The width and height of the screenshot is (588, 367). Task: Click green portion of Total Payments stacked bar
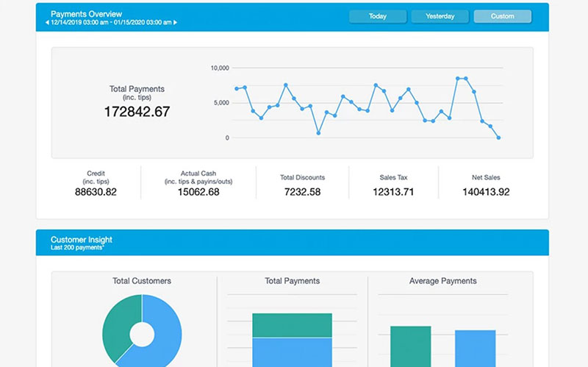[x=292, y=325]
